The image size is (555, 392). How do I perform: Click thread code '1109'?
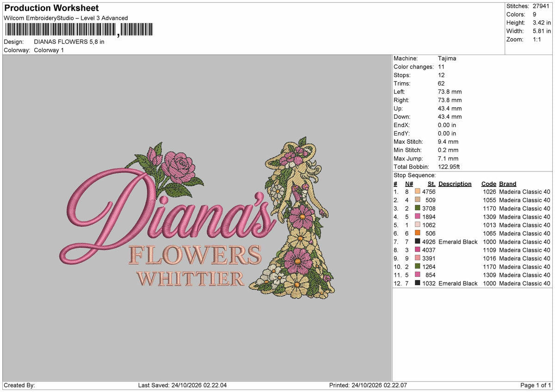489,250
